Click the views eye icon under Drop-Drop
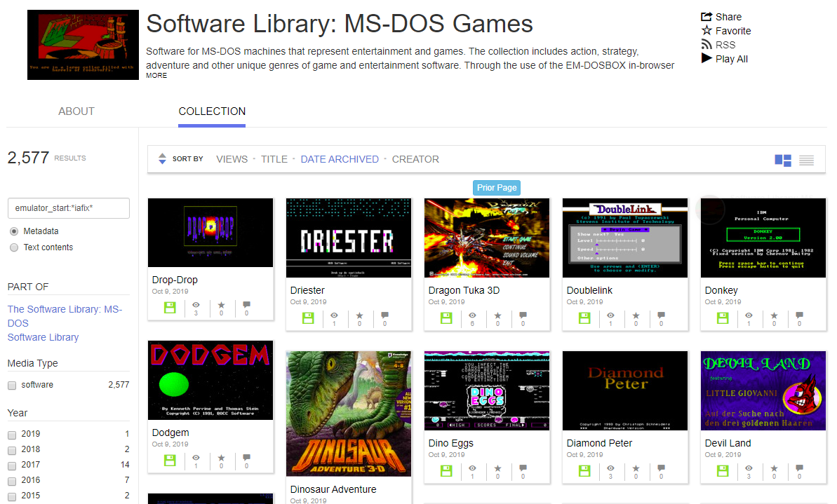837x504 pixels. coord(196,304)
